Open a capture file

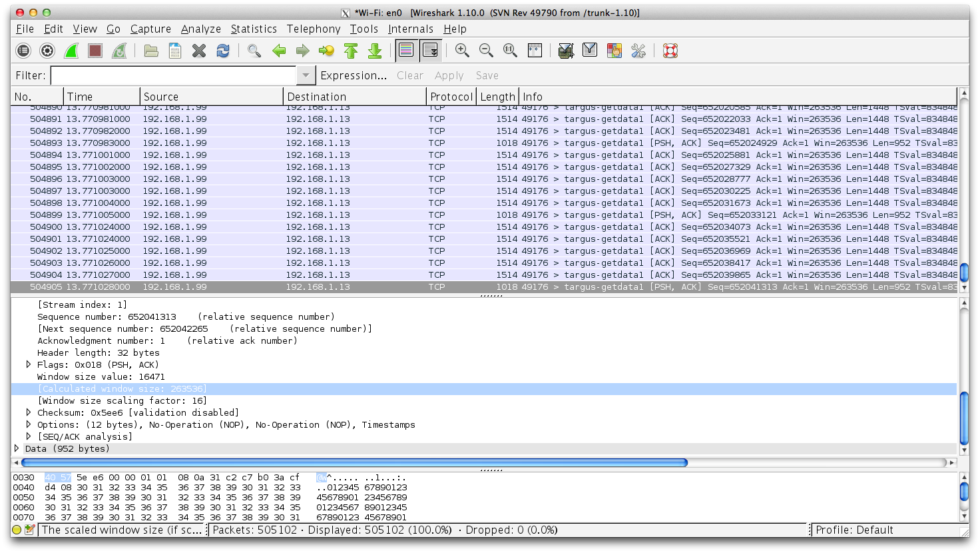point(151,51)
